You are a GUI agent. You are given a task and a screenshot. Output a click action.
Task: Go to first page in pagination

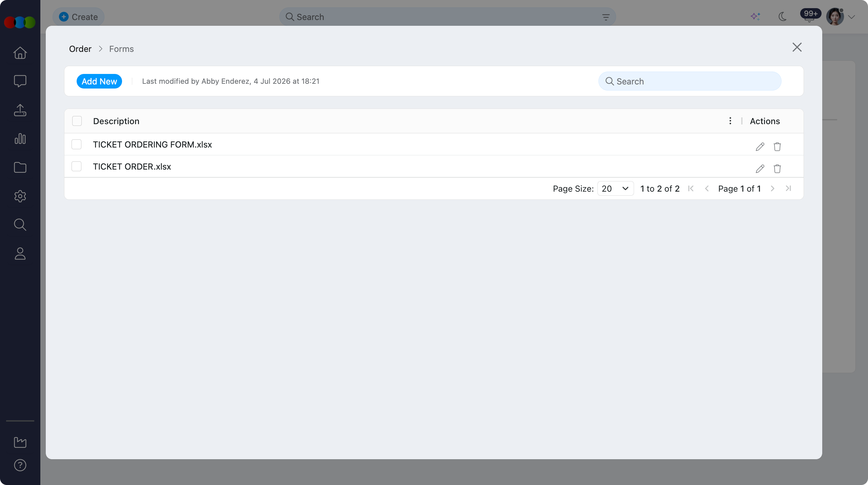691,189
